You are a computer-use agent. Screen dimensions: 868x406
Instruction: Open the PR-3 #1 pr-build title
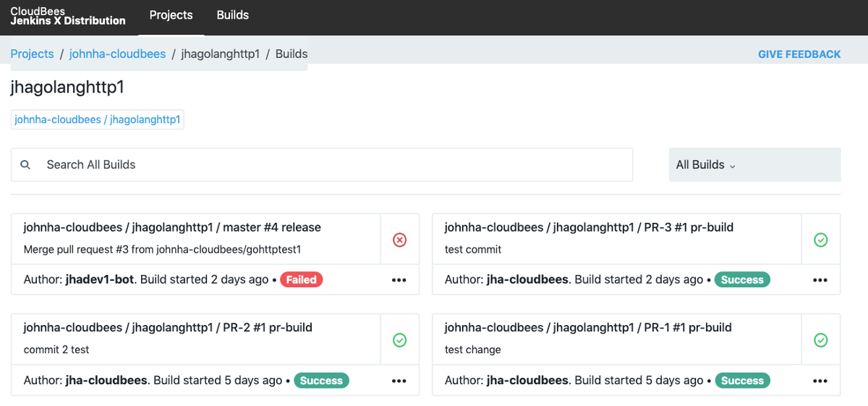point(589,227)
